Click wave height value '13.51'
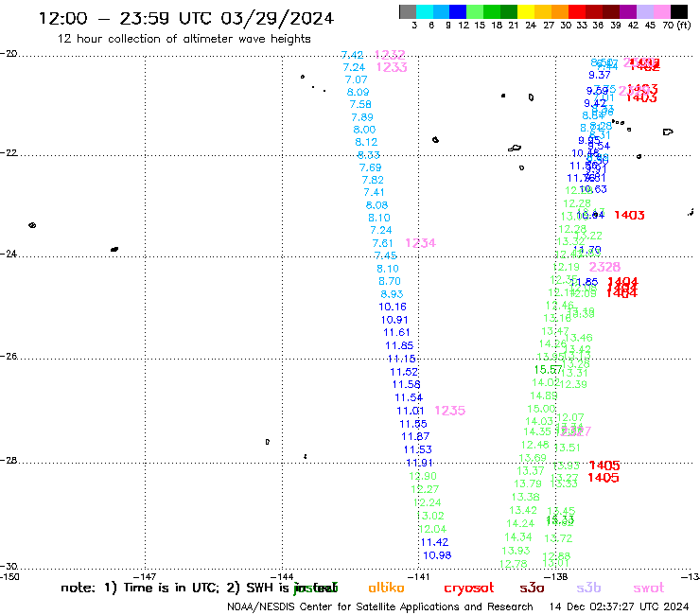This screenshot has height=615, width=700. pyautogui.click(x=567, y=448)
